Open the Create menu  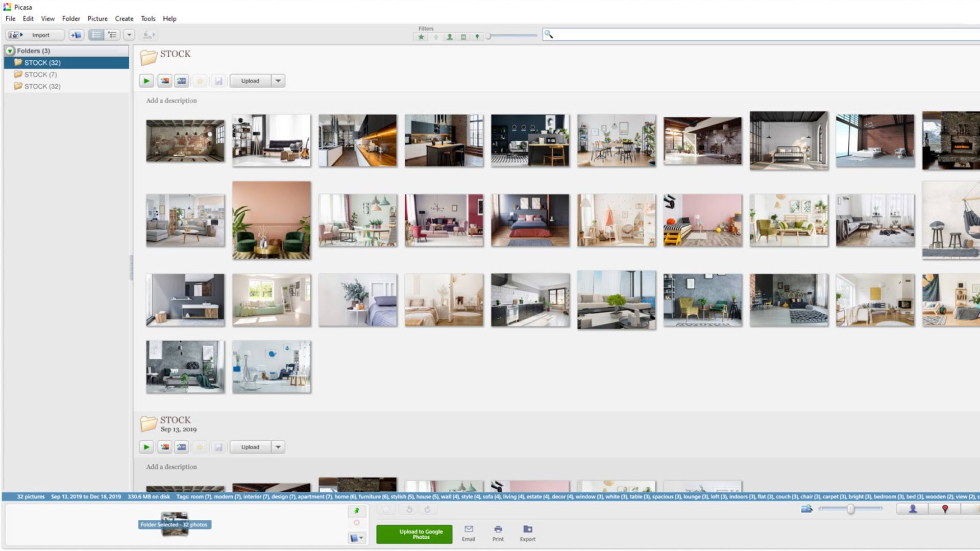pyautogui.click(x=124, y=18)
